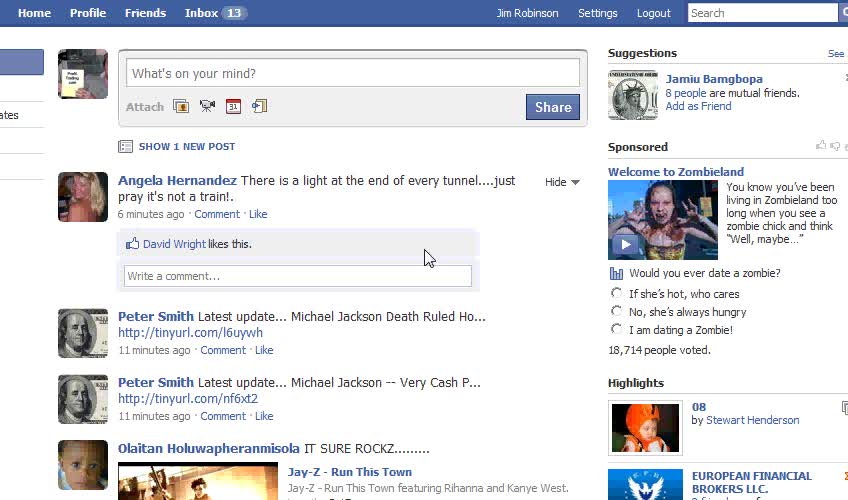Open Angela Hernandez's profile name link

(177, 181)
